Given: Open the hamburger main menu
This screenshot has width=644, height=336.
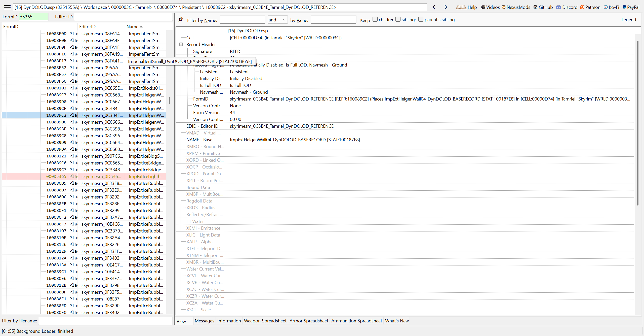Looking at the screenshot, I should tap(7, 7).
